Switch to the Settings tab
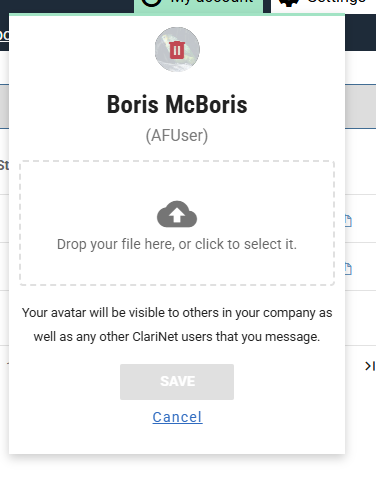The image size is (376, 493). (x=323, y=5)
